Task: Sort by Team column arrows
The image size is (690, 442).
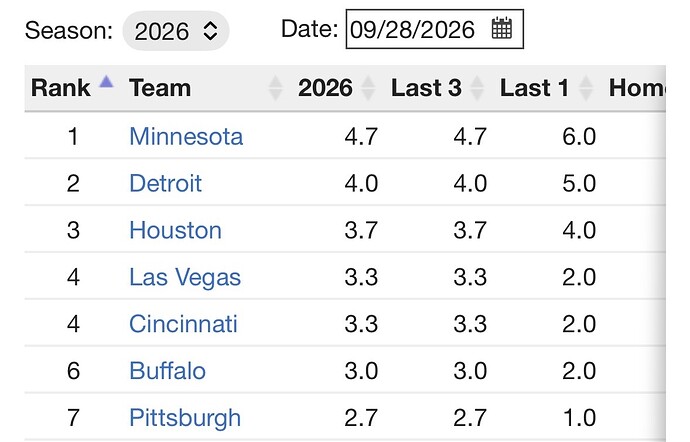Action: click(x=275, y=88)
